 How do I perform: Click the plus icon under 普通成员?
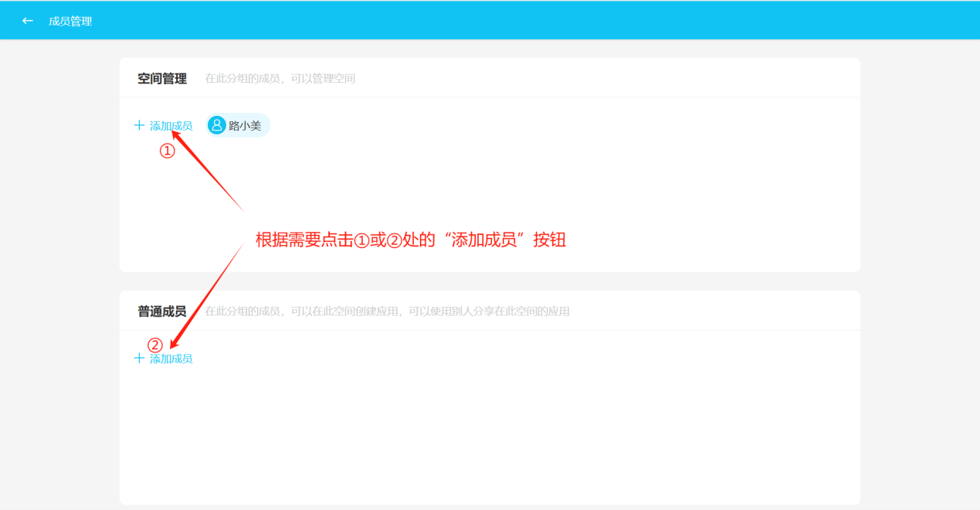tap(139, 359)
